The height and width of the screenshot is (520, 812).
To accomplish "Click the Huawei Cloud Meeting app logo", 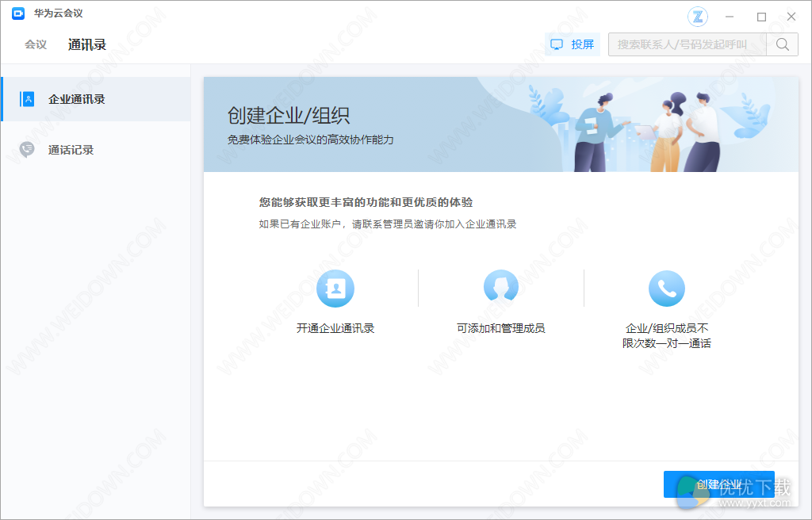I will point(18,13).
